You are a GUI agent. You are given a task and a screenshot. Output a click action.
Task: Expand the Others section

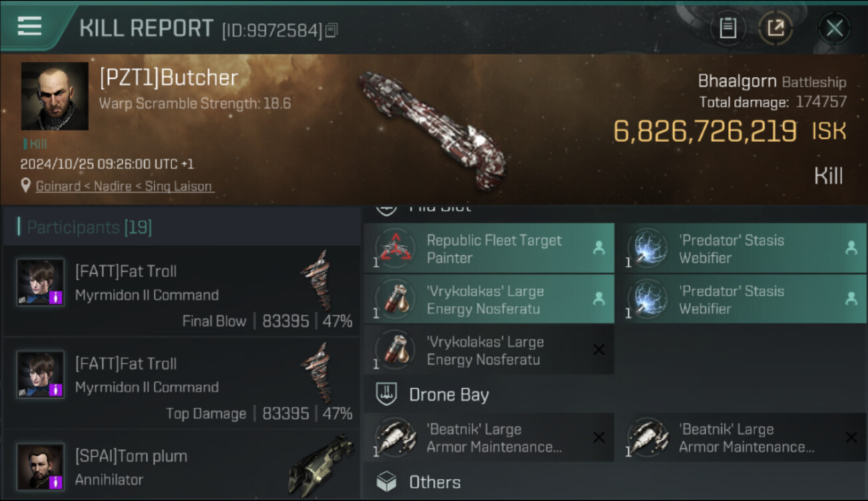[434, 482]
